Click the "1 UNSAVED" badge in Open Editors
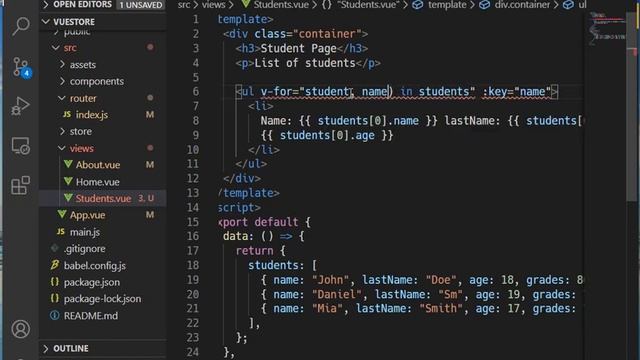 [141, 5]
